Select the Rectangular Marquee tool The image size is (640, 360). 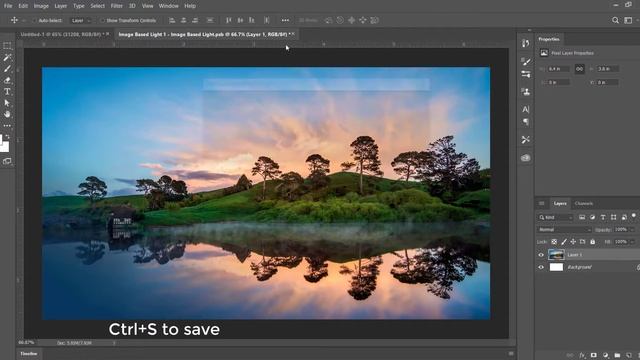7,46
